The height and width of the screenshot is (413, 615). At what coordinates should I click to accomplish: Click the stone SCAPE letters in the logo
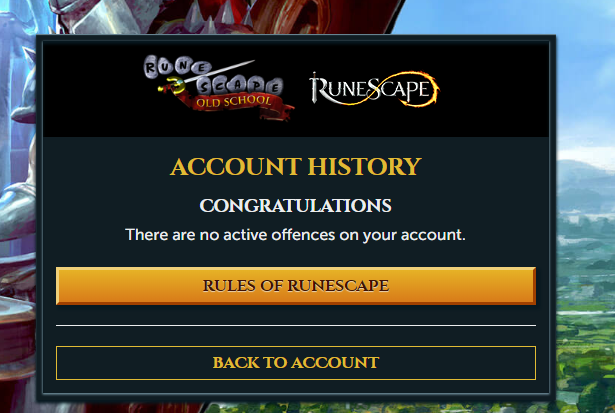point(239,86)
